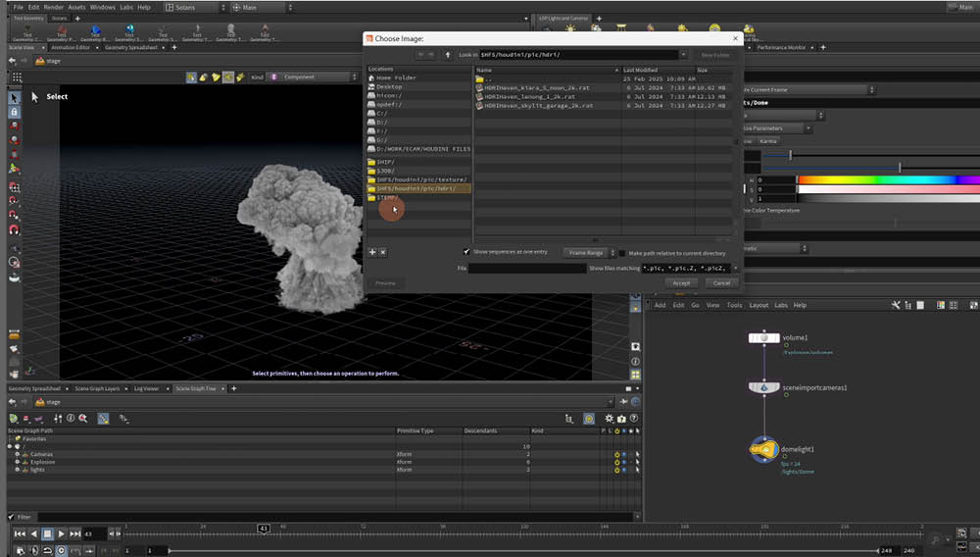The image size is (980, 557).
Task: Open the 'Show files matching' pattern dropdown
Action: point(733,268)
